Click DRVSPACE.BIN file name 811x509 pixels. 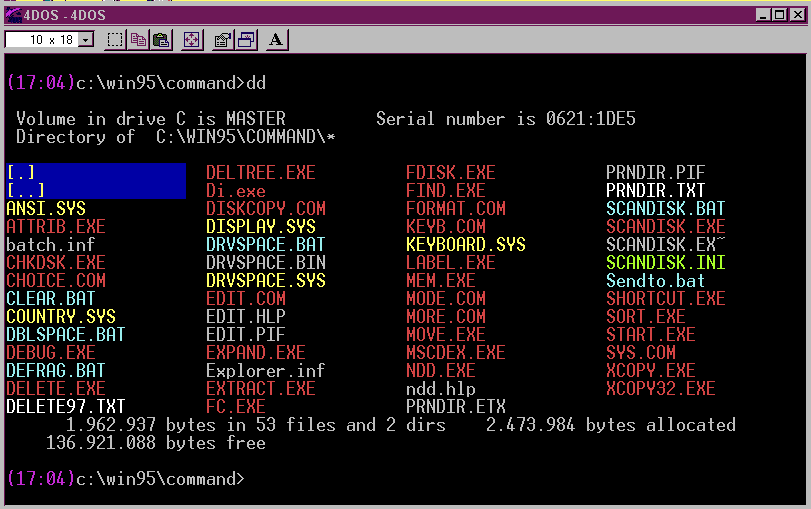(x=266, y=262)
